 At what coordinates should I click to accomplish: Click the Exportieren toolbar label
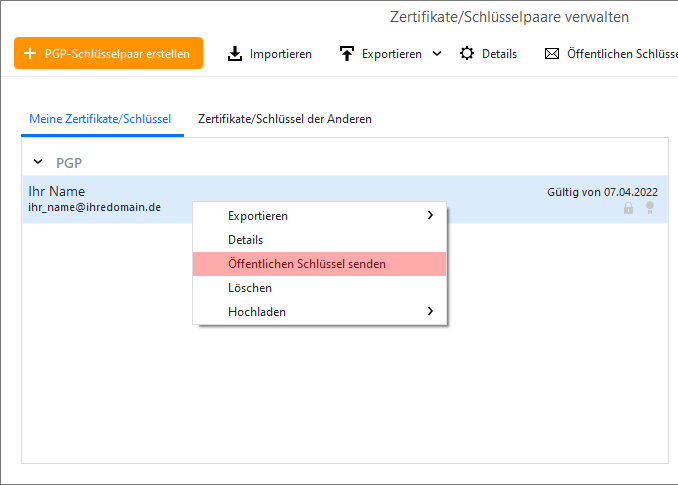(x=392, y=54)
